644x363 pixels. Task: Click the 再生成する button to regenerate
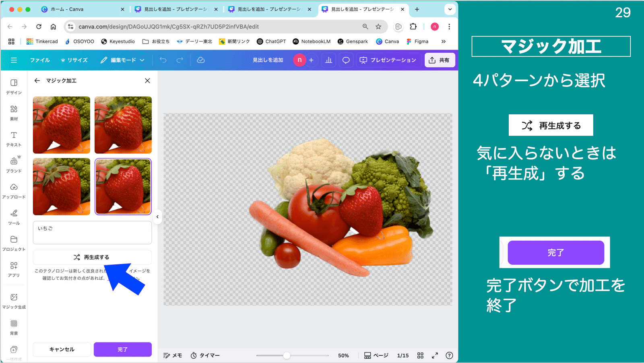(x=92, y=257)
